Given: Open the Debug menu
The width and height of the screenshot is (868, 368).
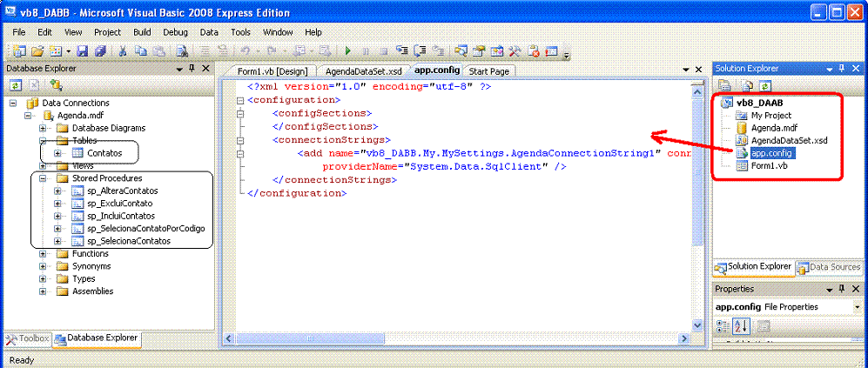Looking at the screenshot, I should point(176,32).
